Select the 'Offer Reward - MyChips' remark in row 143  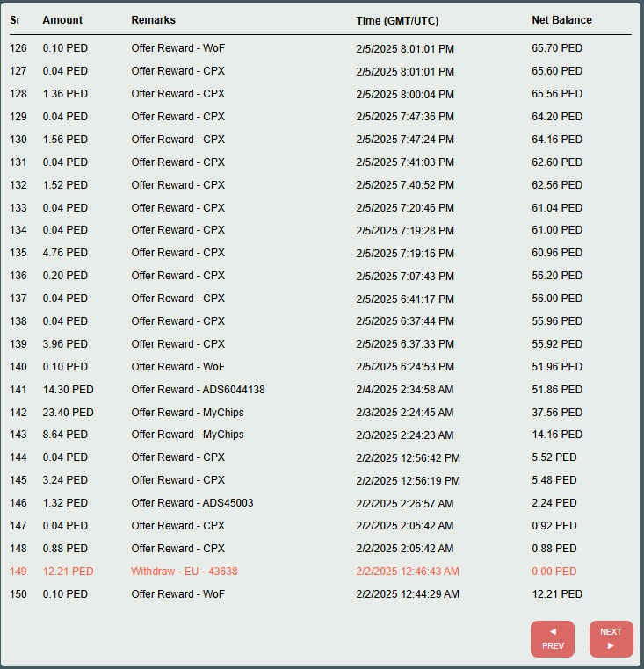[x=188, y=435]
